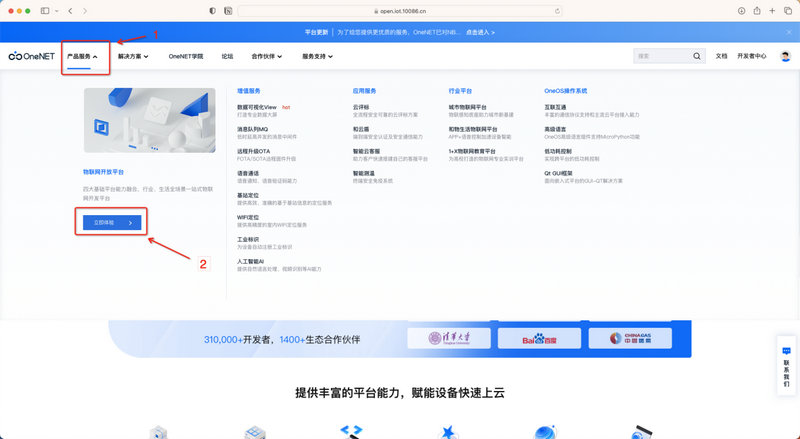
Task: Dismiss the blue announcement banner
Action: pos(789,32)
